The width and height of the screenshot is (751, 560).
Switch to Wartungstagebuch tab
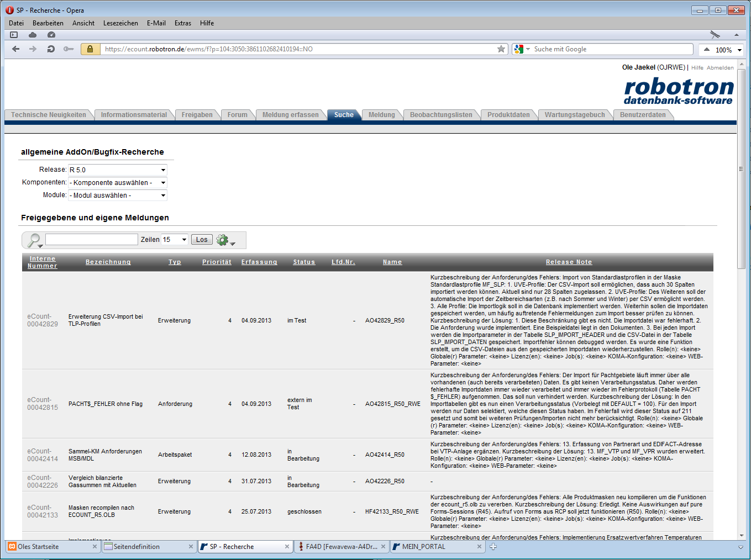tap(575, 115)
